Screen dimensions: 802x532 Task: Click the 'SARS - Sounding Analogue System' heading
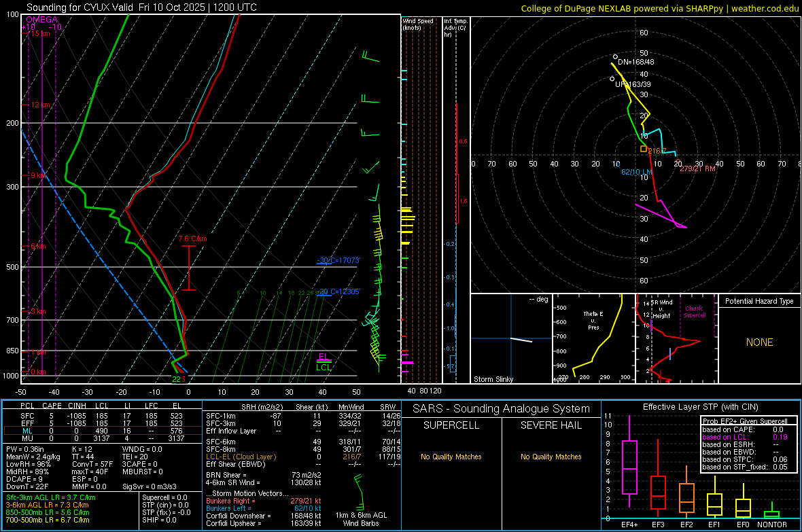pos(501,409)
